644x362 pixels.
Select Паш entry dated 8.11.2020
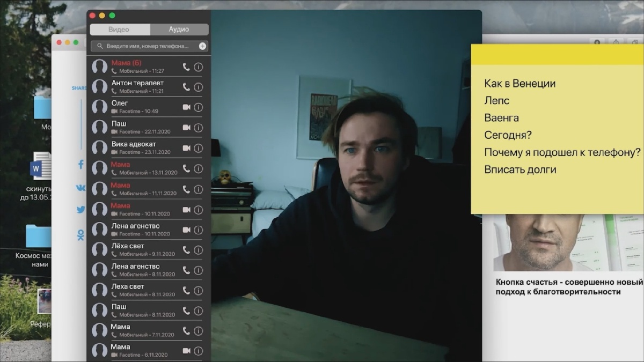[x=149, y=311]
